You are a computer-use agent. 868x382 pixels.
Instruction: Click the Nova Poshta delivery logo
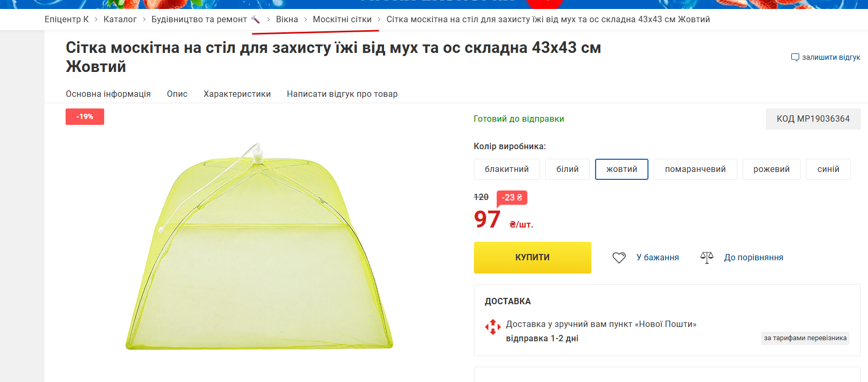click(x=492, y=327)
